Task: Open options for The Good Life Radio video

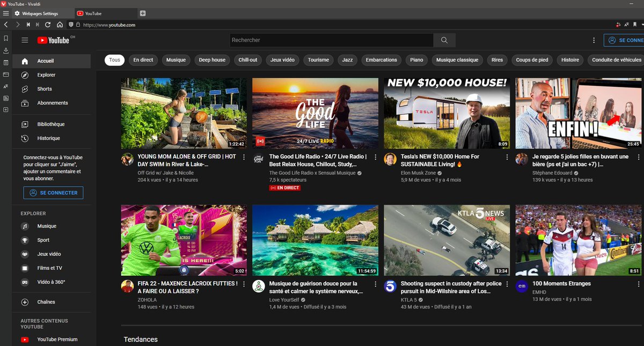Action: pos(376,157)
